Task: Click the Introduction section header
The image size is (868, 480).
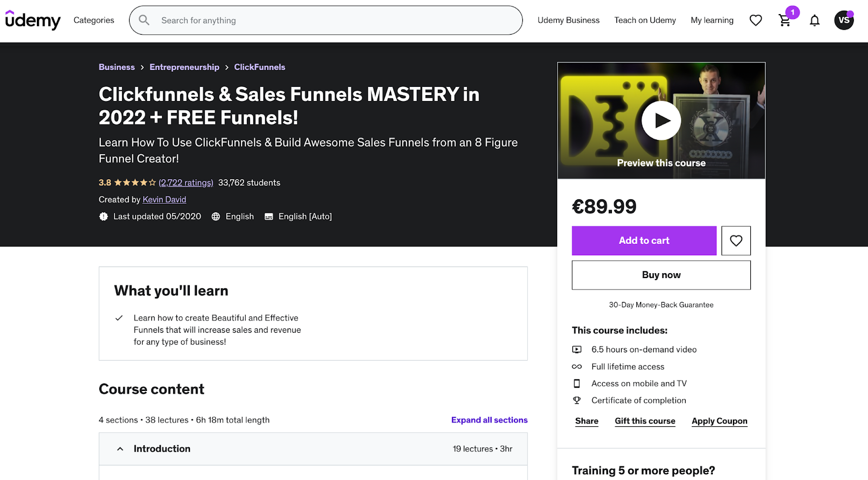Action: 313,449
